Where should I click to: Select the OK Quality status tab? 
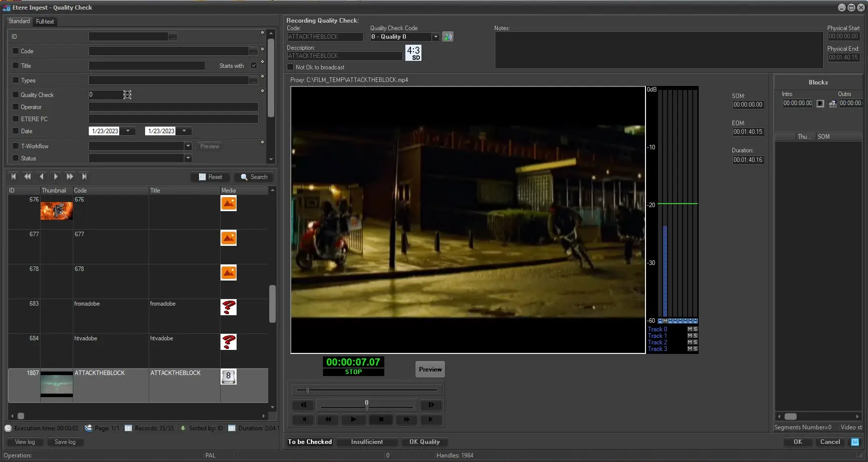(x=424, y=442)
